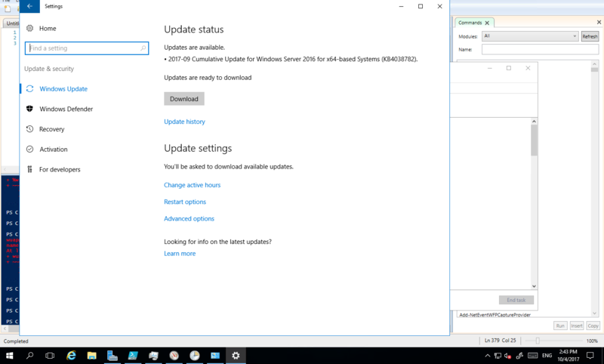This screenshot has height=364, width=604.
Task: Select Add-NetEventWFPCaptureProvider command
Action: pos(495,315)
